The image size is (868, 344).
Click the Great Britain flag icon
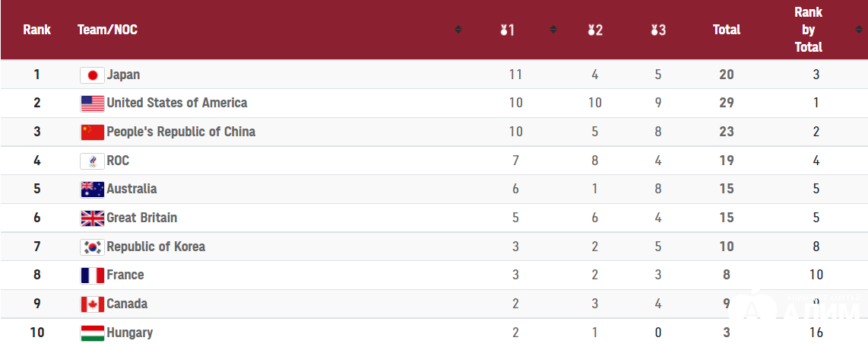click(93, 218)
